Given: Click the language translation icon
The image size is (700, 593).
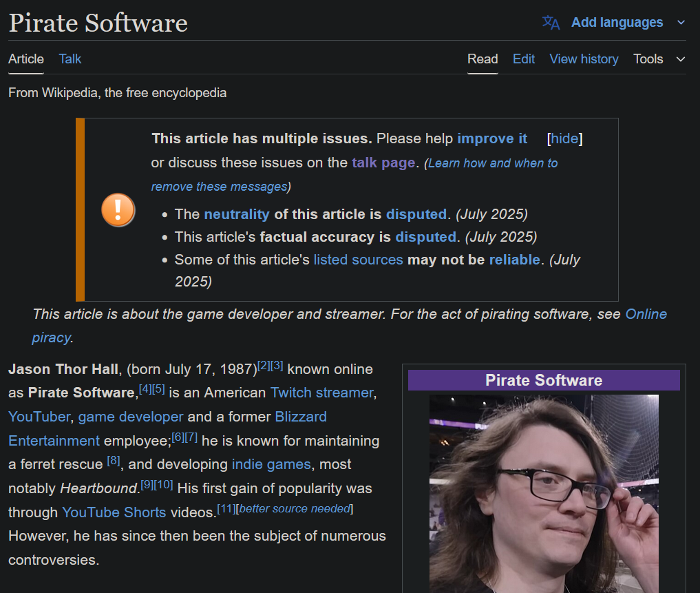Looking at the screenshot, I should click(551, 22).
